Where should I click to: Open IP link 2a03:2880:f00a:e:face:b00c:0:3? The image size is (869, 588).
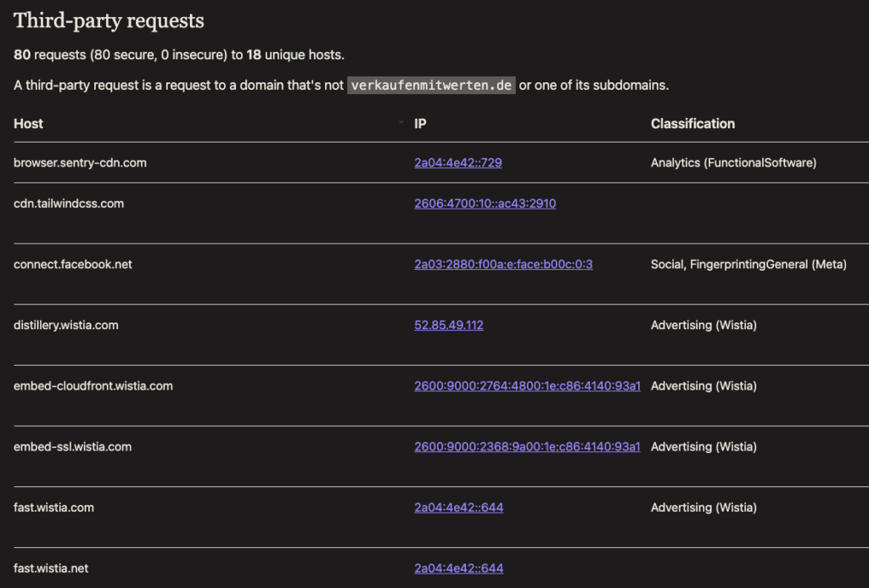tap(503, 265)
